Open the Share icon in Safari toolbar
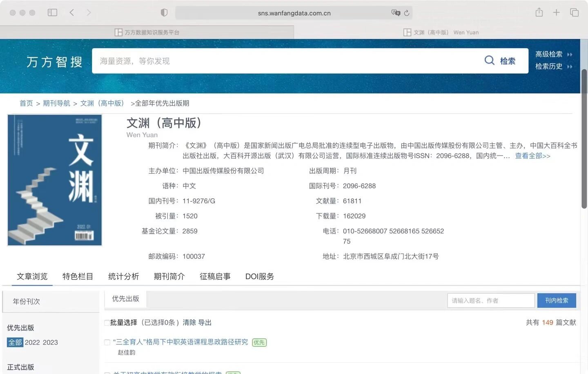The image size is (588, 374). click(x=539, y=12)
